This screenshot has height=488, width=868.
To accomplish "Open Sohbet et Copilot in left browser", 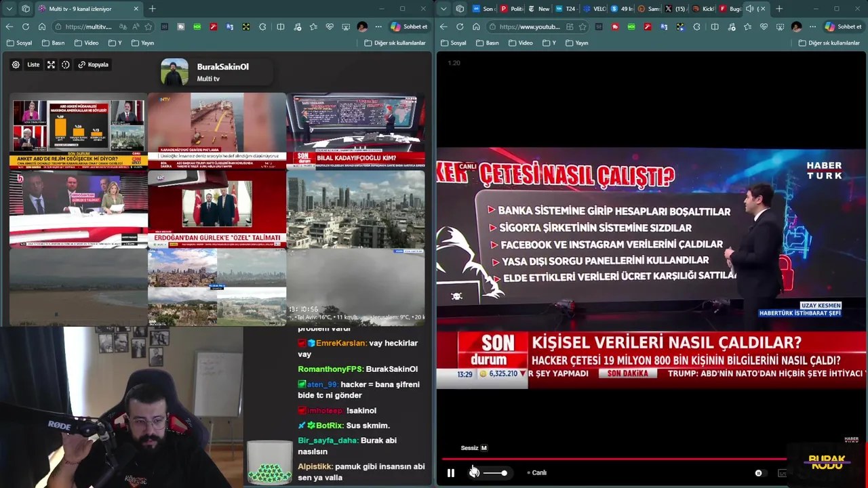I will 409,26.
